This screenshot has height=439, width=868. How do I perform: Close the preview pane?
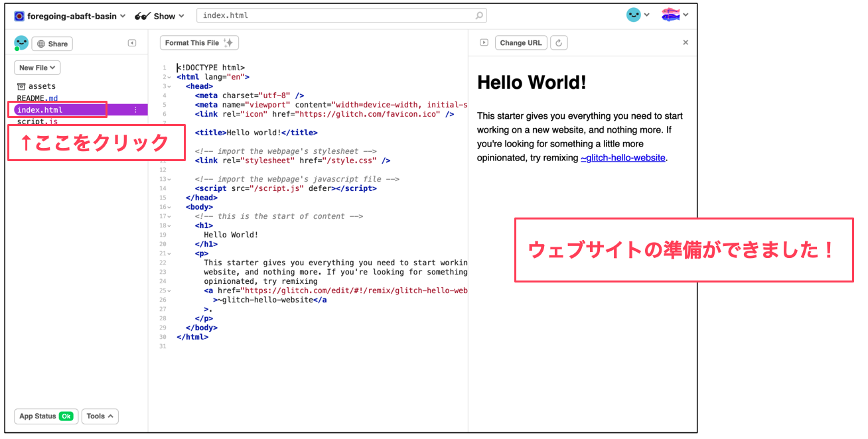[686, 42]
